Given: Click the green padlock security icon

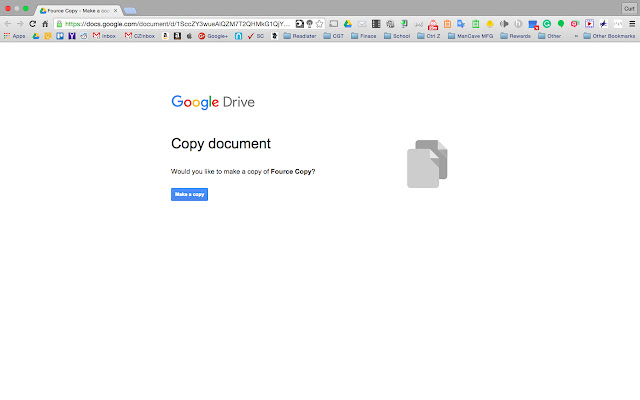Looking at the screenshot, I should click(59, 24).
